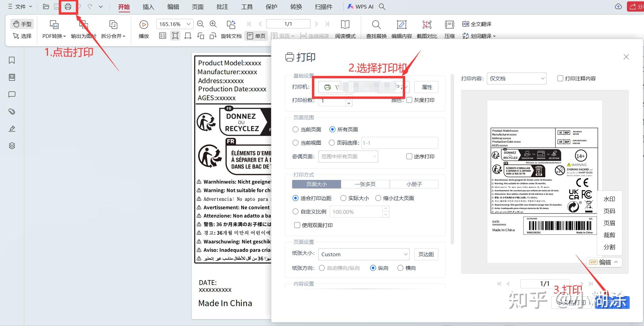Viewport: 644px width, 326px height.
Task: Open Reading mode
Action: click(345, 29)
